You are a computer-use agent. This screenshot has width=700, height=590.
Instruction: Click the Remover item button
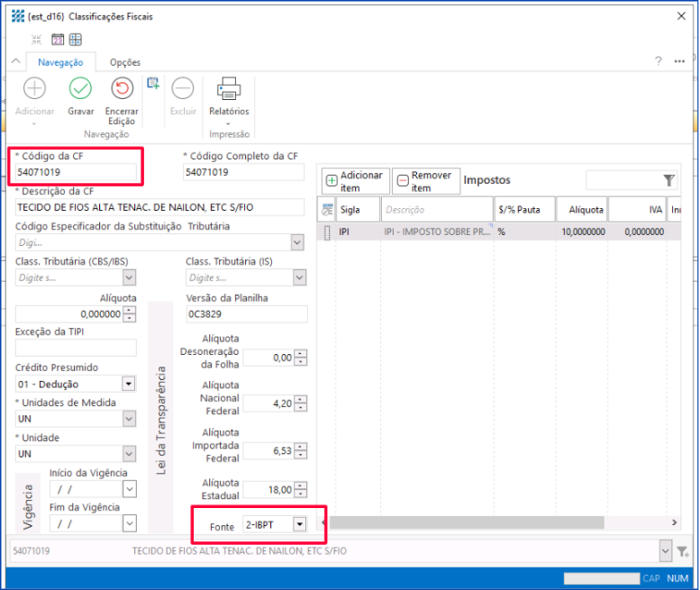click(x=427, y=181)
